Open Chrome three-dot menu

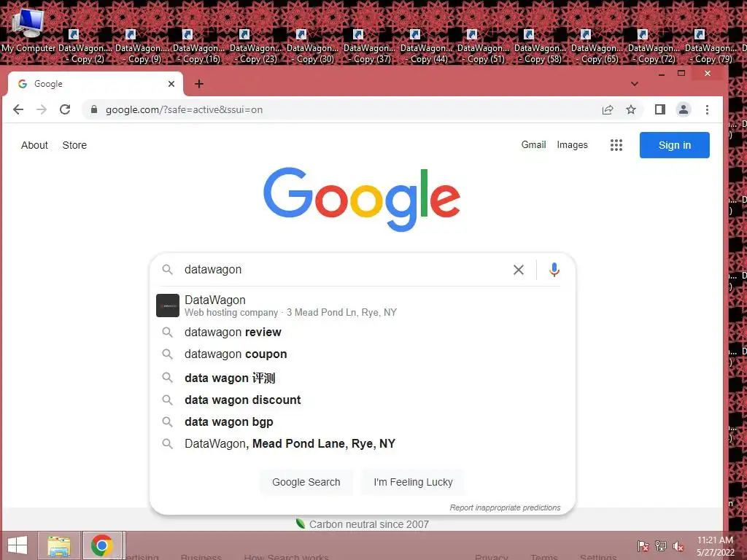pos(707,109)
